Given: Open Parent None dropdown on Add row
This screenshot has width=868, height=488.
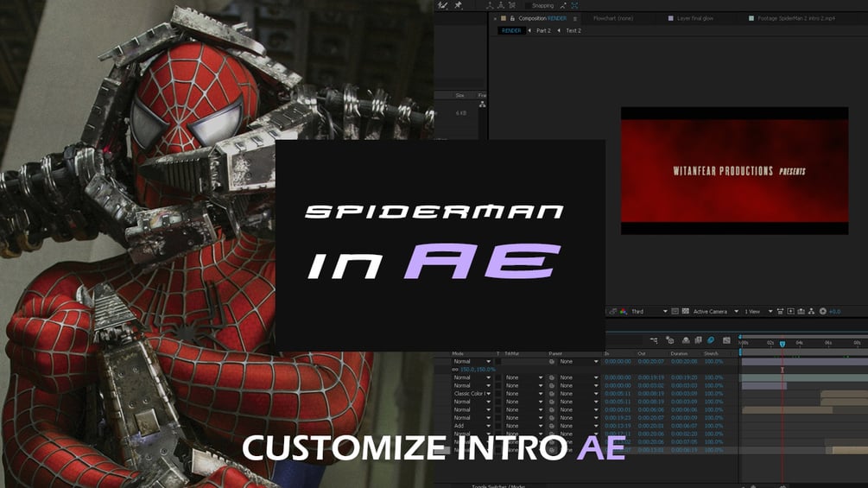Looking at the screenshot, I should tap(579, 426).
